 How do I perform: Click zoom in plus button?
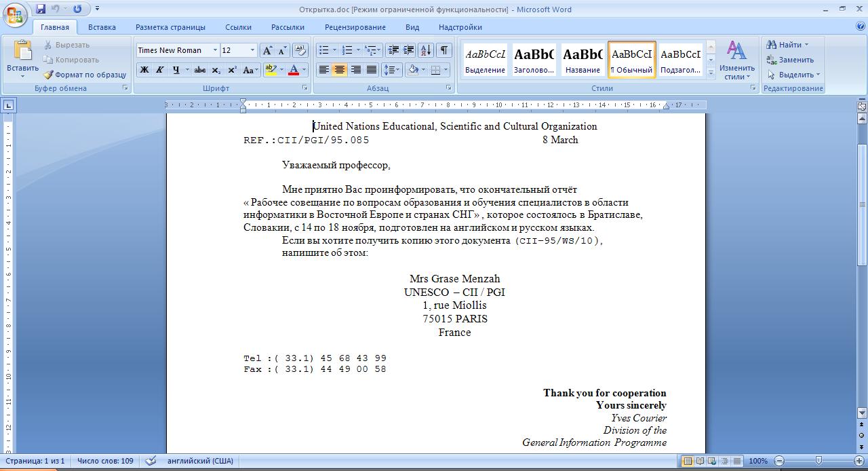coord(859,461)
